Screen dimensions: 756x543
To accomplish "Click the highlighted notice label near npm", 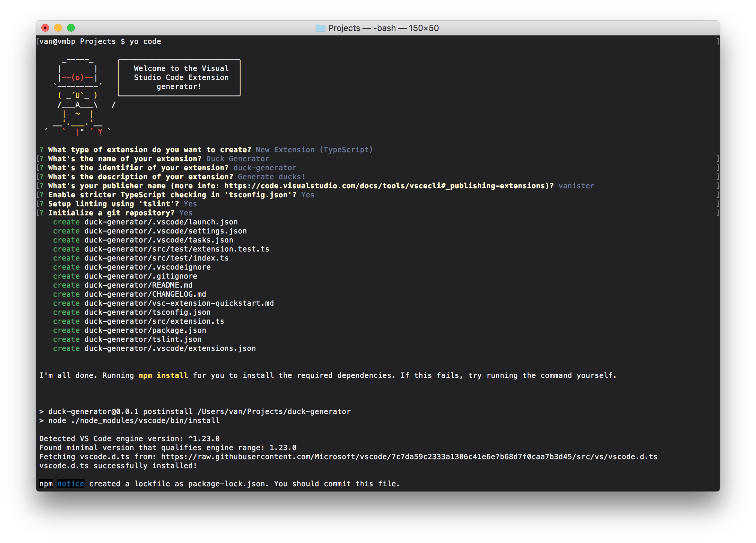I will [x=71, y=484].
